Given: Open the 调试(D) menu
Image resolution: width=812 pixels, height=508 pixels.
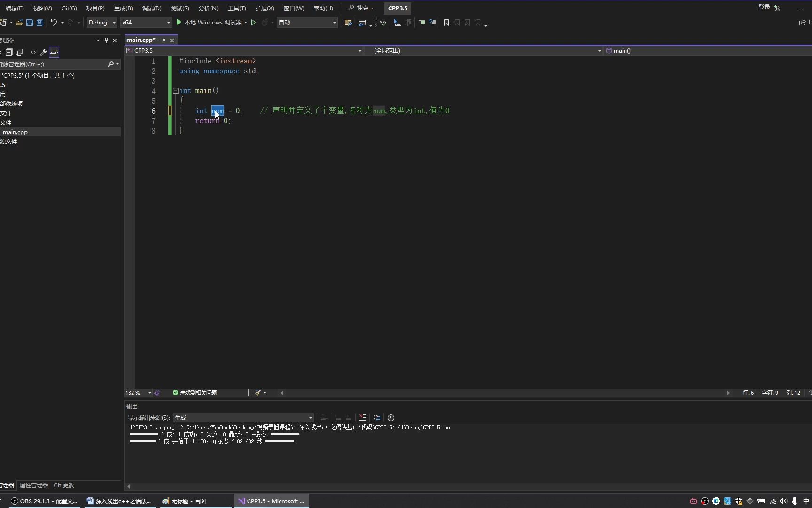Looking at the screenshot, I should click(x=152, y=8).
